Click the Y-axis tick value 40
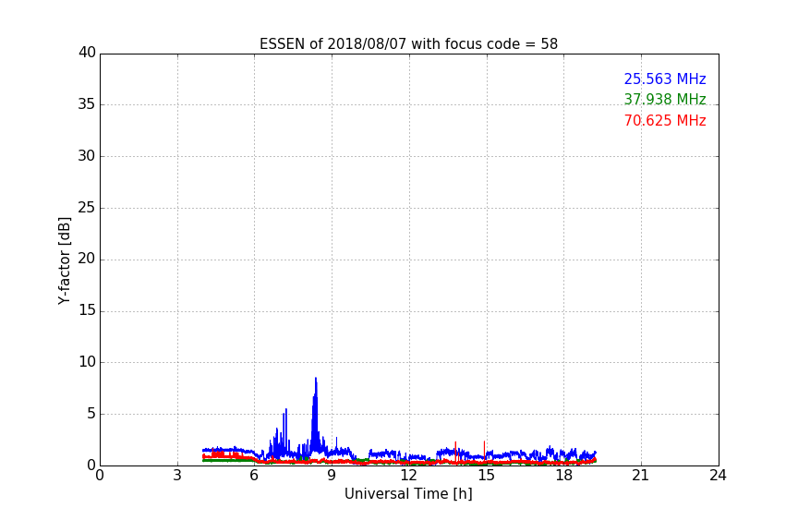798x532 pixels. 87,53
